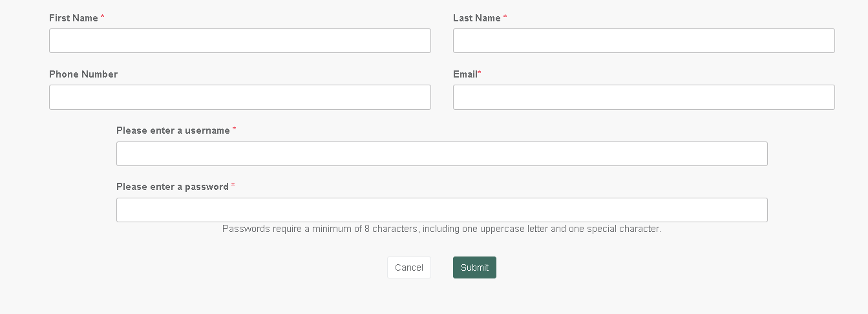The width and height of the screenshot is (868, 314).
Task: Click the "First Name" label text
Action: click(x=73, y=18)
